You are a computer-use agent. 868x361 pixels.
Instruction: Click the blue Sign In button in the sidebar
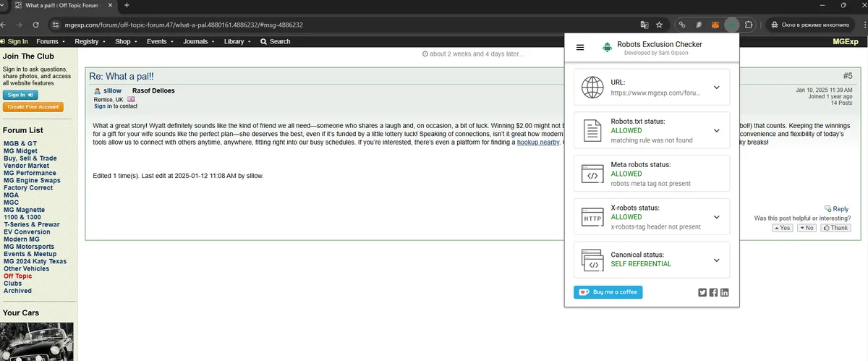20,95
